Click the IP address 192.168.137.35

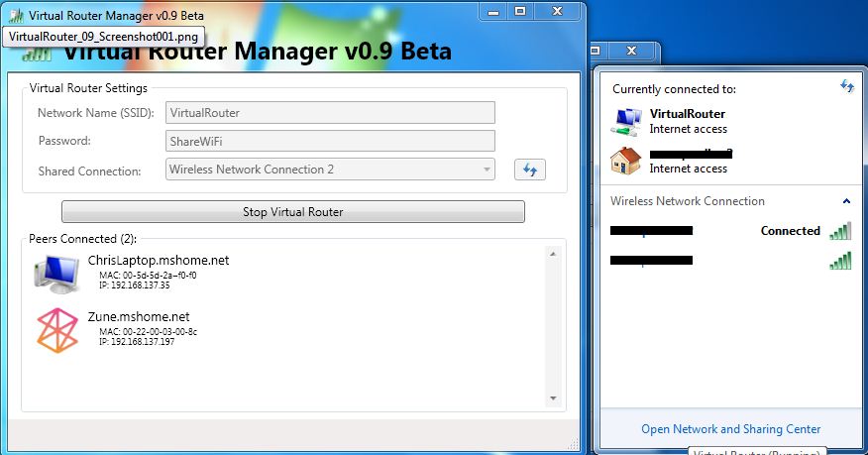click(x=135, y=285)
